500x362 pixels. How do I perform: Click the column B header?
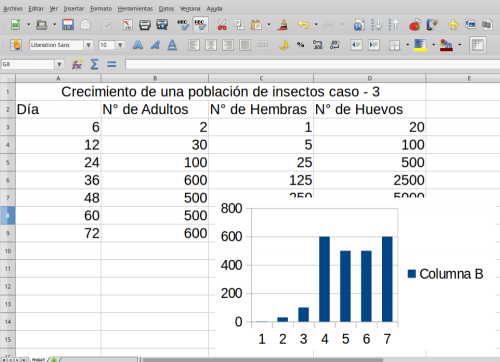pyautogui.click(x=155, y=78)
